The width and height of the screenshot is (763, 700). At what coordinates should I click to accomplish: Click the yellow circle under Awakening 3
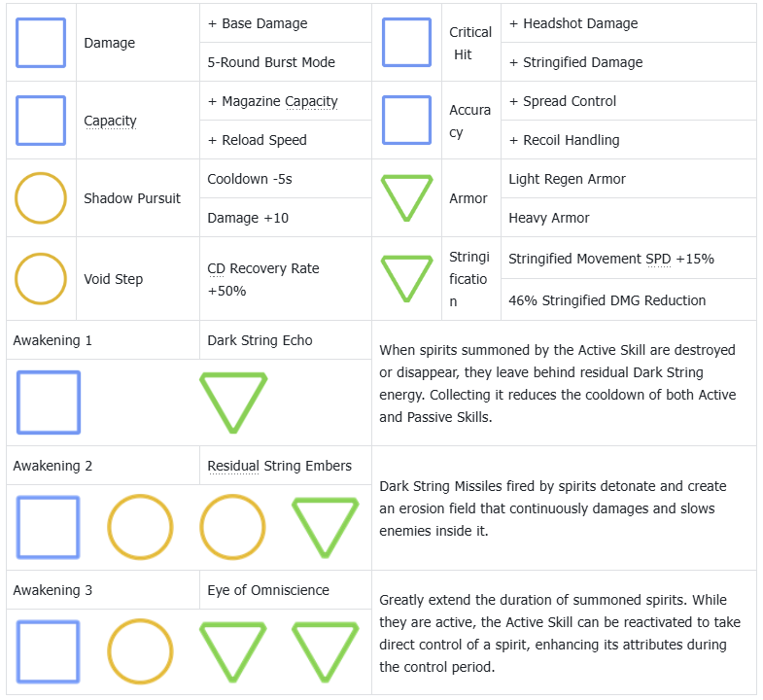[140, 651]
